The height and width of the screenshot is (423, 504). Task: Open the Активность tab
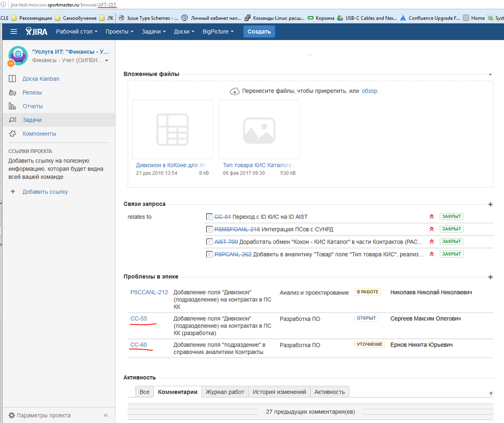pyautogui.click(x=329, y=392)
